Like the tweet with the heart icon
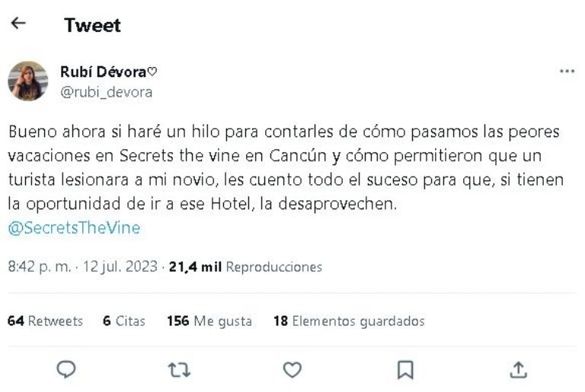 [292, 370]
